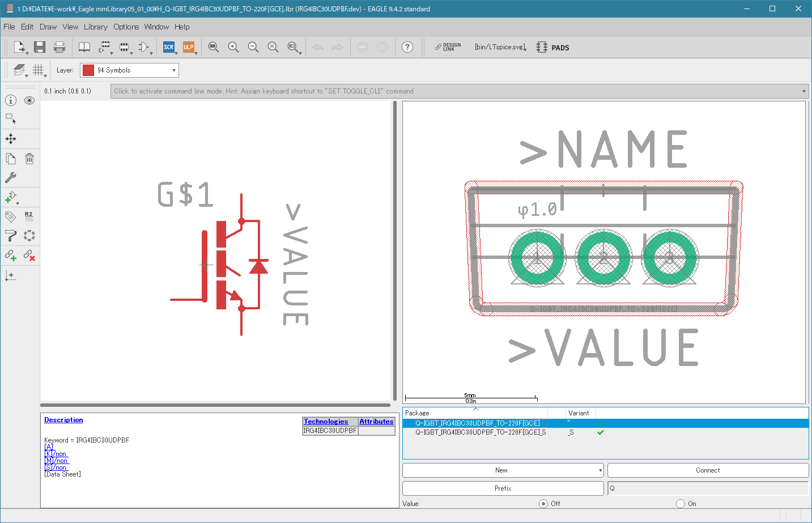Open the Library menu
This screenshot has height=523, width=812.
(x=95, y=27)
